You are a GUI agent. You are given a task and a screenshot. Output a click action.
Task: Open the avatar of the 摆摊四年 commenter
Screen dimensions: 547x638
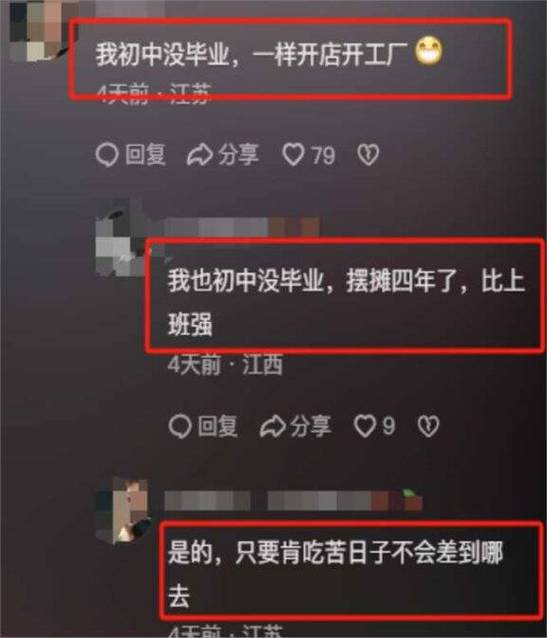click(120, 238)
